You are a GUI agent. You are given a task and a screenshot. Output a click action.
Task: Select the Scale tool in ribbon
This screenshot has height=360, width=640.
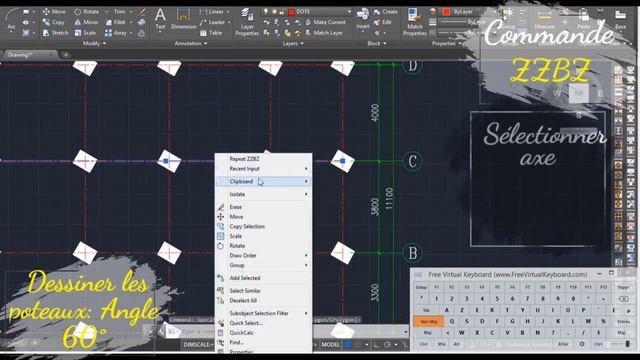point(85,33)
